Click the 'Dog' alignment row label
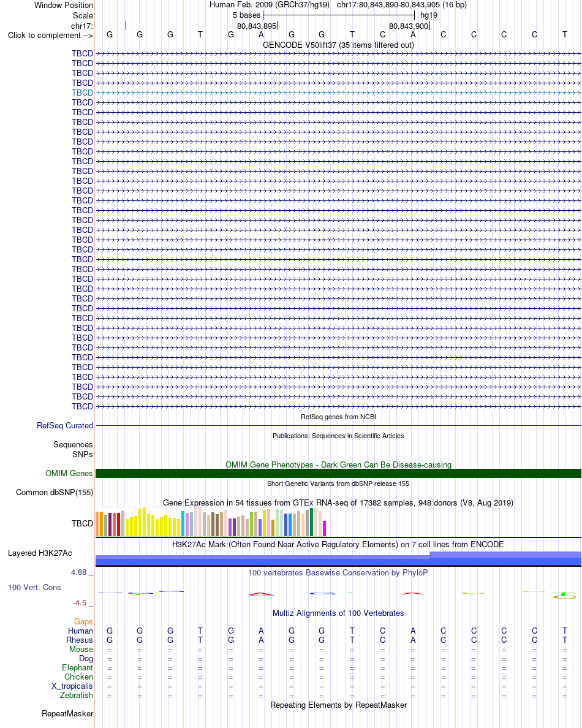This screenshot has width=582, height=728. [86, 659]
